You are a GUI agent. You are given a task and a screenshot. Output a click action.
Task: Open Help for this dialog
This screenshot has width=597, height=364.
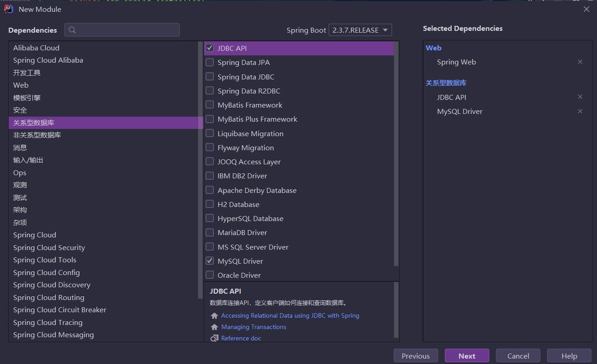(x=569, y=356)
